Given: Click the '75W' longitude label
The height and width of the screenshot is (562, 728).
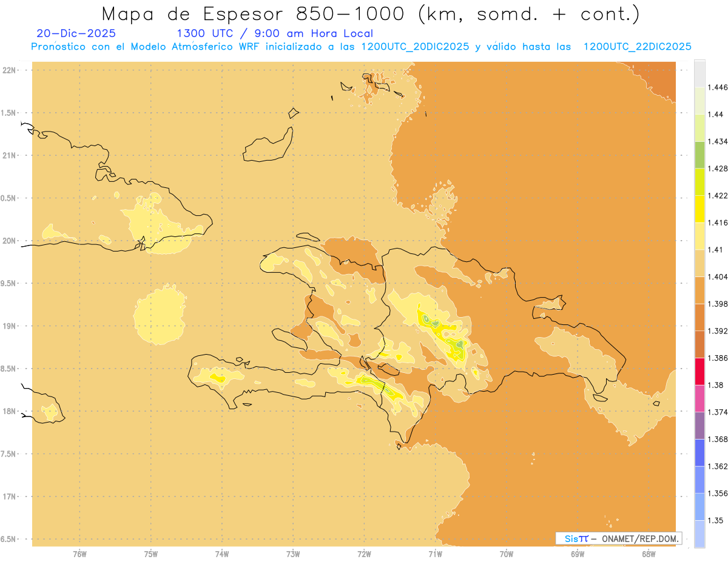Looking at the screenshot, I should 151,554.
